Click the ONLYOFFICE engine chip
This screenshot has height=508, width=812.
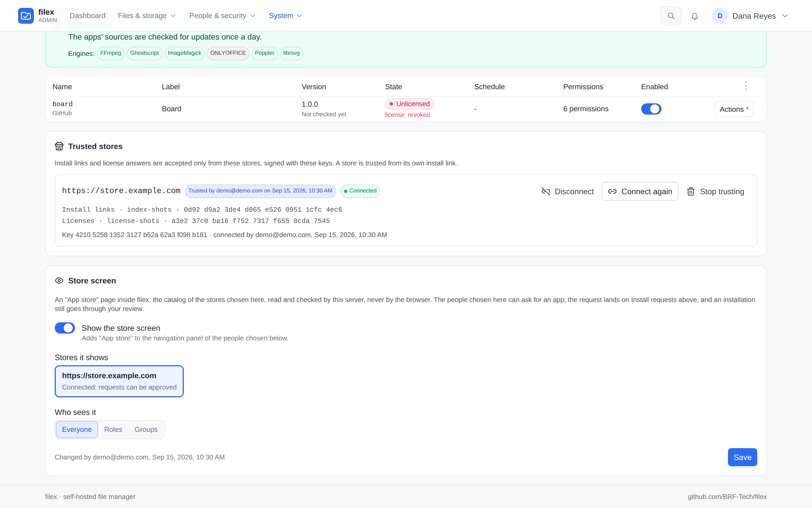228,53
